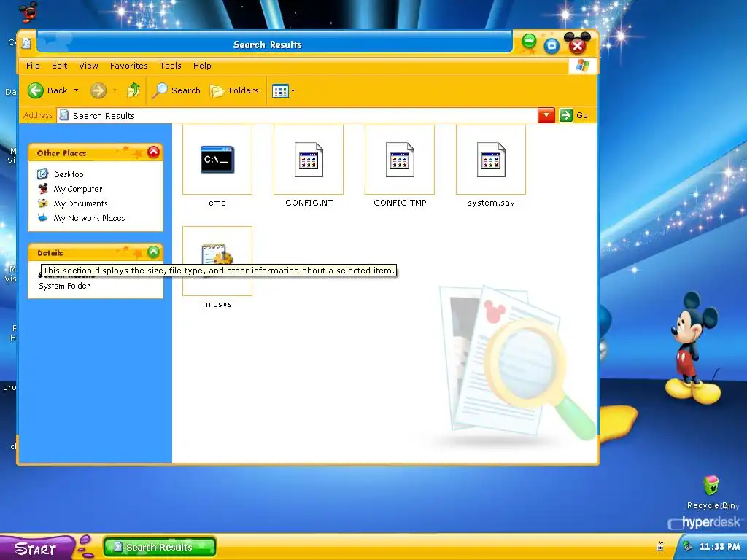
Task: Collapse the Other Places panel
Action: click(x=153, y=152)
